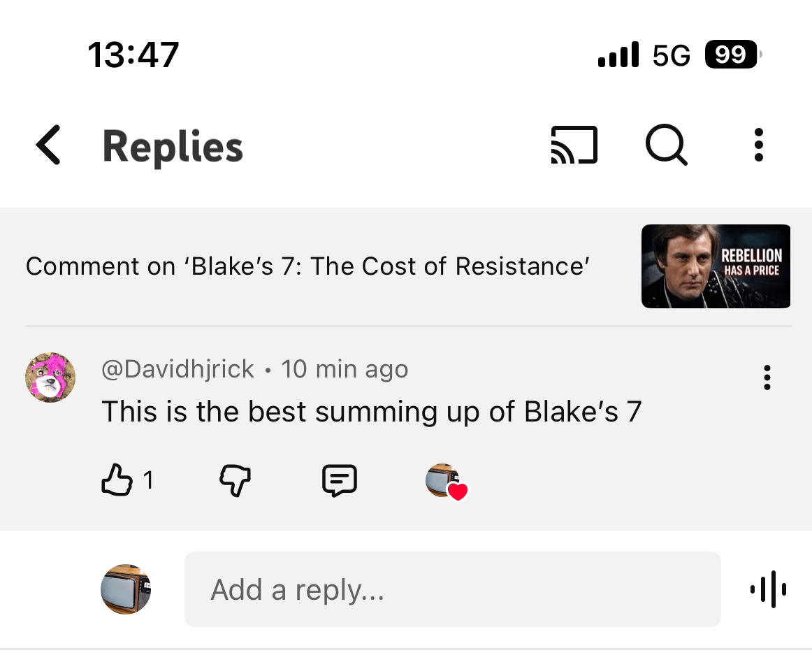Image resolution: width=812 pixels, height=662 pixels.
Task: Open the @Davidhjrick profile avatar
Action: pos(50,377)
